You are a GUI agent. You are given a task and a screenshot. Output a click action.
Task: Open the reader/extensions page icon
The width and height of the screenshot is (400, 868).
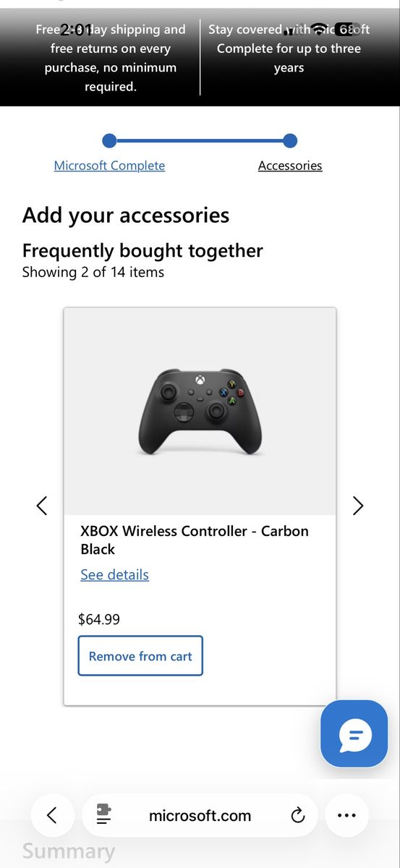tap(104, 816)
